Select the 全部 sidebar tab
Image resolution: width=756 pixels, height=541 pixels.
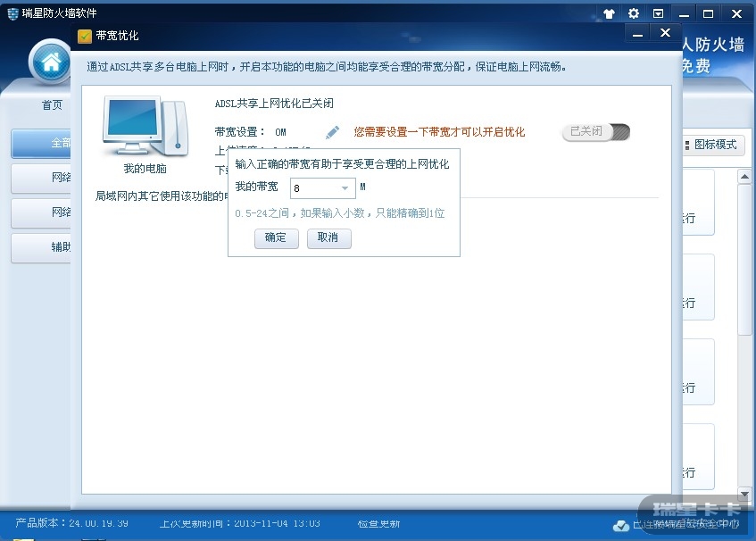click(x=41, y=143)
